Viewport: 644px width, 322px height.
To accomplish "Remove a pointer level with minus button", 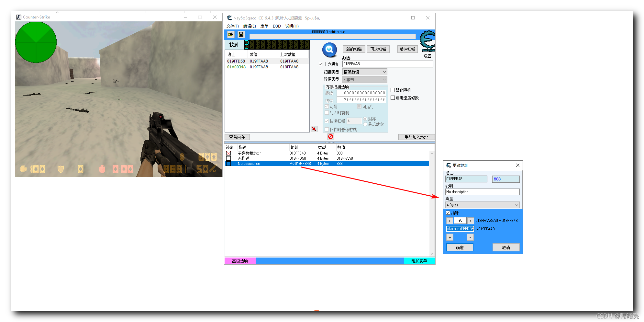I will tap(470, 237).
